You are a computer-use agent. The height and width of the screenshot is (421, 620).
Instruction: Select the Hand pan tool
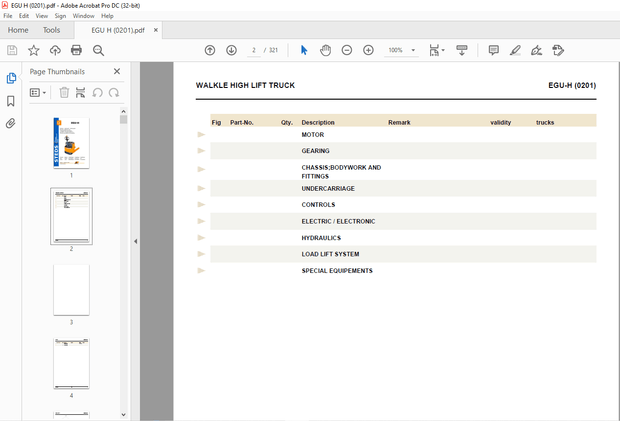click(326, 50)
